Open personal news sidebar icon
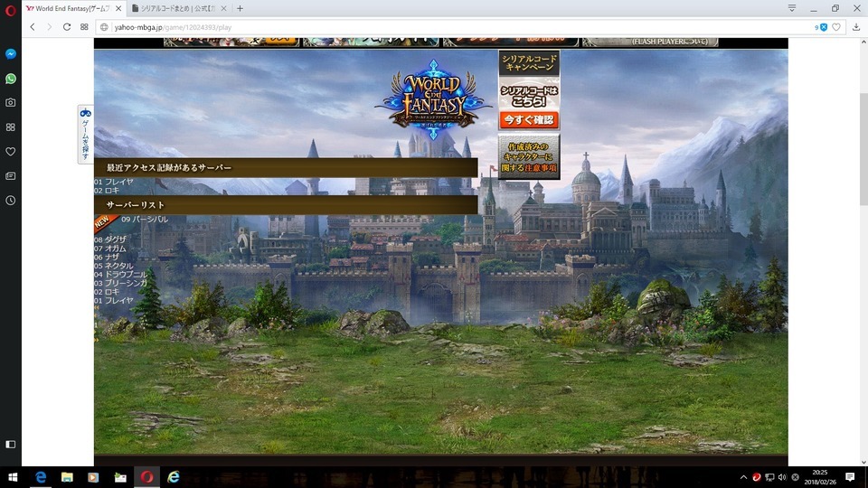The width and height of the screenshot is (868, 488). pyautogui.click(x=11, y=176)
